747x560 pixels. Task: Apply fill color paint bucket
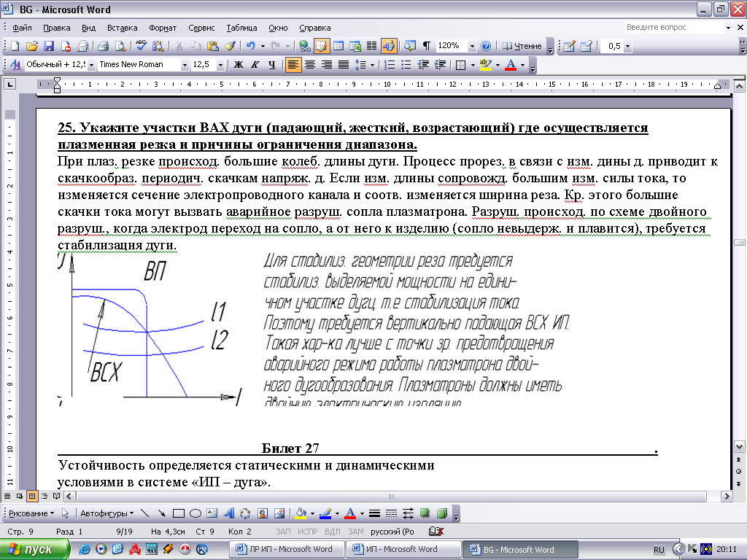coord(301,513)
